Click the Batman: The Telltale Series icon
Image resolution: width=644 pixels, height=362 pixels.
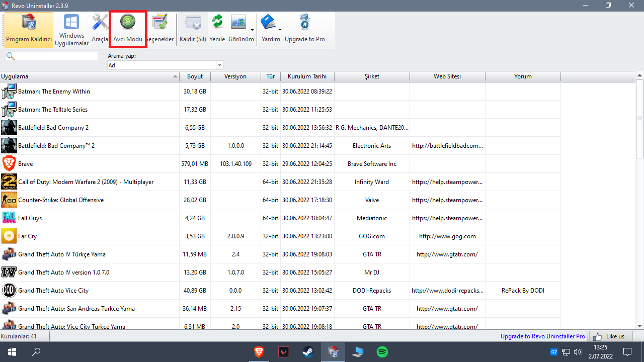9,110
